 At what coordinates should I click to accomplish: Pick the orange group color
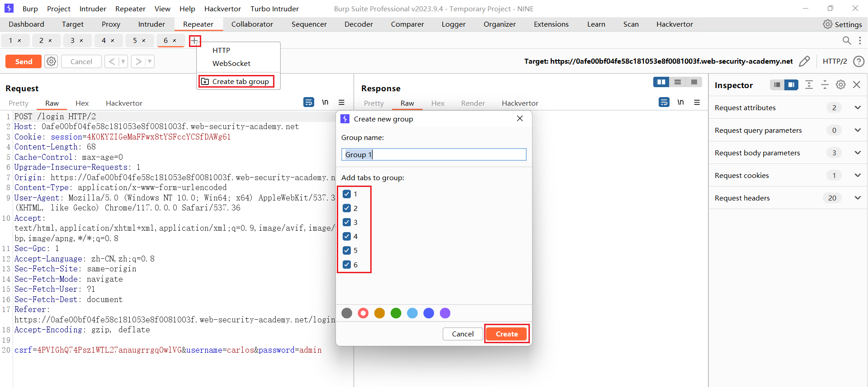(x=380, y=313)
